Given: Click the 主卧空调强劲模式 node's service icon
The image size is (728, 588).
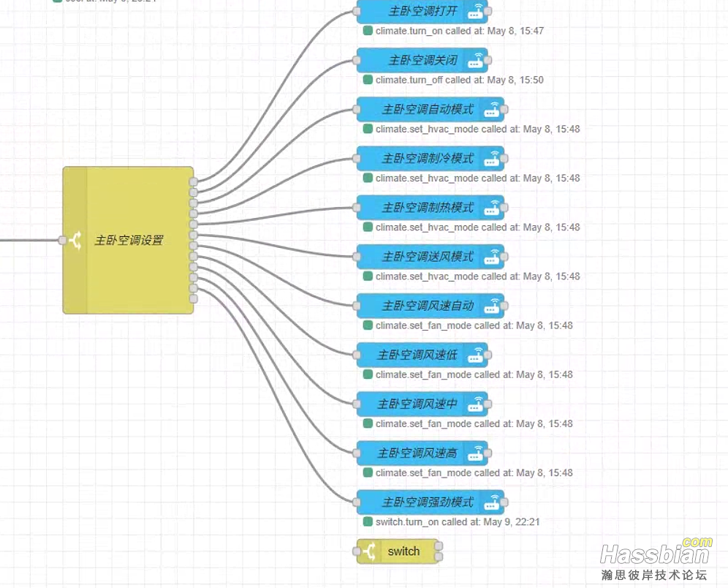Looking at the screenshot, I should 492,502.
